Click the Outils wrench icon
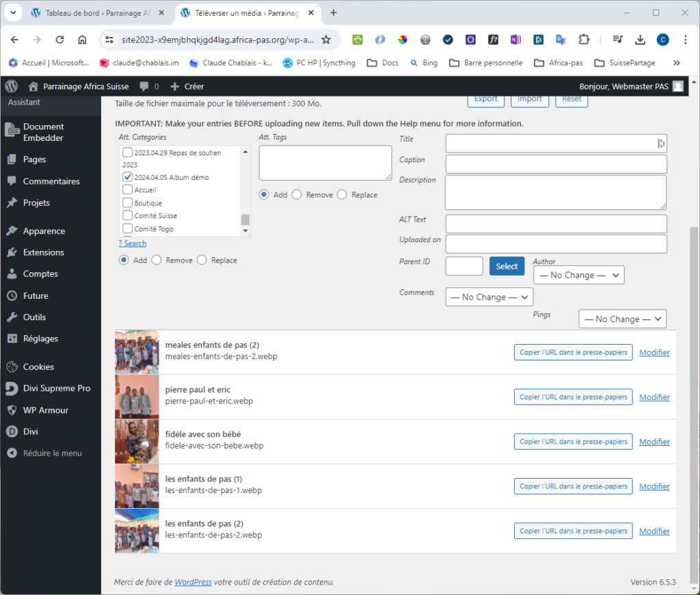Image resolution: width=700 pixels, height=595 pixels. tap(12, 317)
